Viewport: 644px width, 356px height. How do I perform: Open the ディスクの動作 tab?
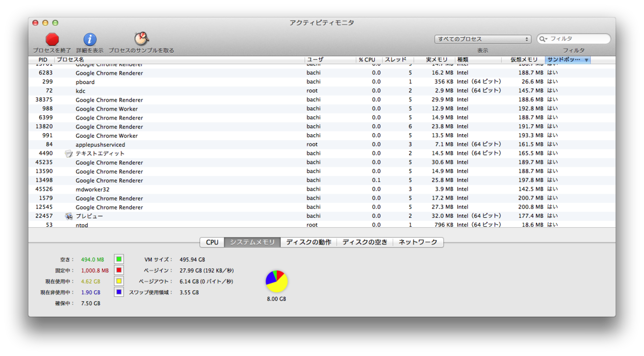tap(309, 242)
